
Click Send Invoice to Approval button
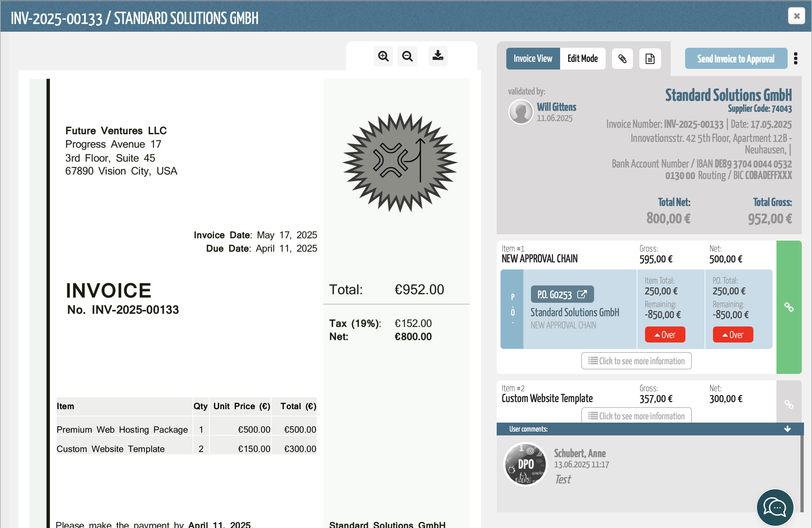[x=736, y=59]
